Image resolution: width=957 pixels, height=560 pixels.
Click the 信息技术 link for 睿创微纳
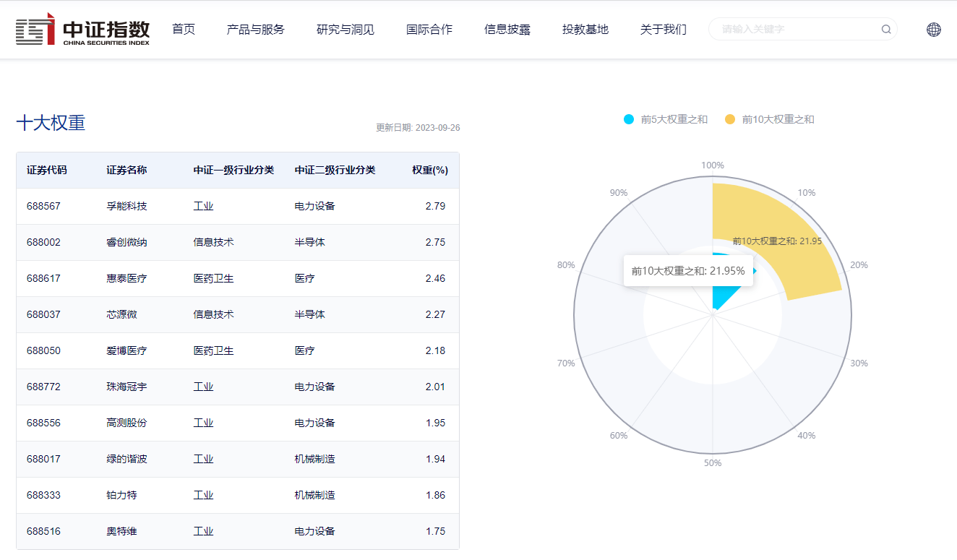point(213,242)
